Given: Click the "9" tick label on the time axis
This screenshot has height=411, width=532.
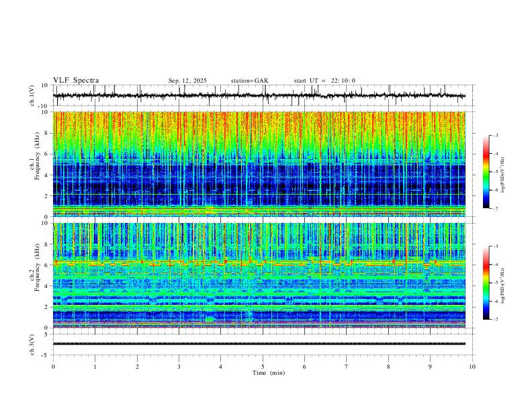Looking at the screenshot, I should [x=430, y=367].
